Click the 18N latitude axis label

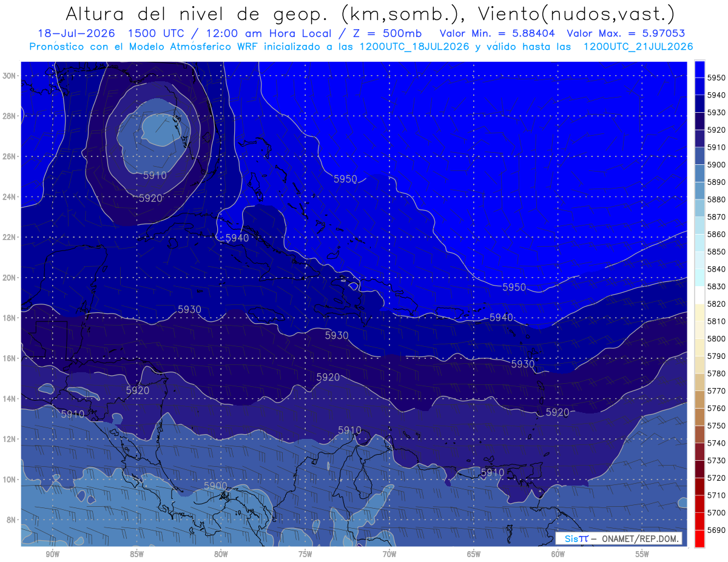pos(10,318)
